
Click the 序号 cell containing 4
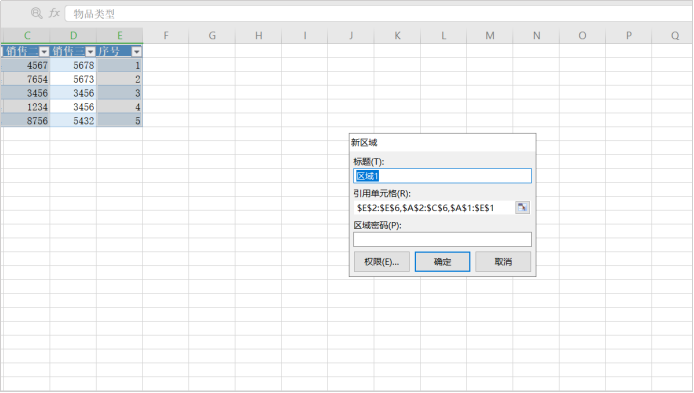click(x=120, y=107)
